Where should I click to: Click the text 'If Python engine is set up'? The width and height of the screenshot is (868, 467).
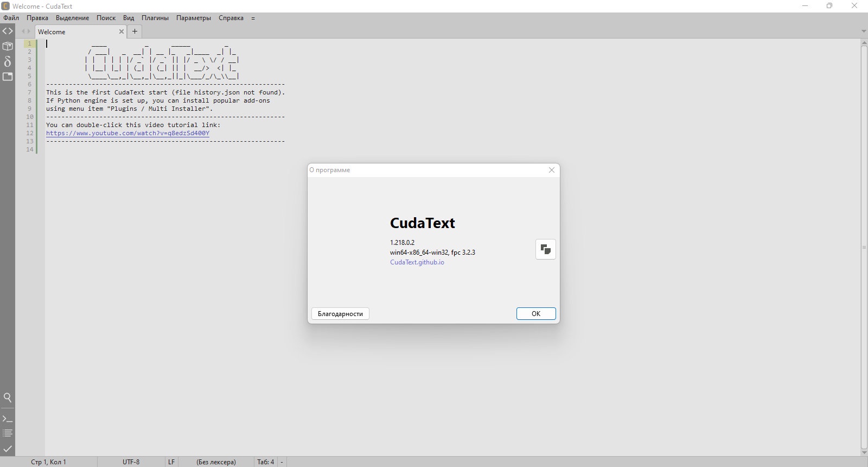click(x=97, y=100)
